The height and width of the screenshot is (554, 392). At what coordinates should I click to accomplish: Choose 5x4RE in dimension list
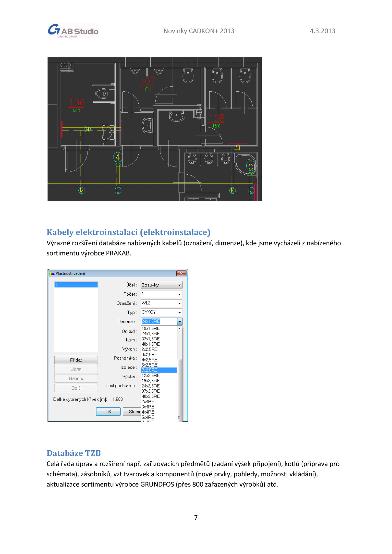click(x=159, y=417)
